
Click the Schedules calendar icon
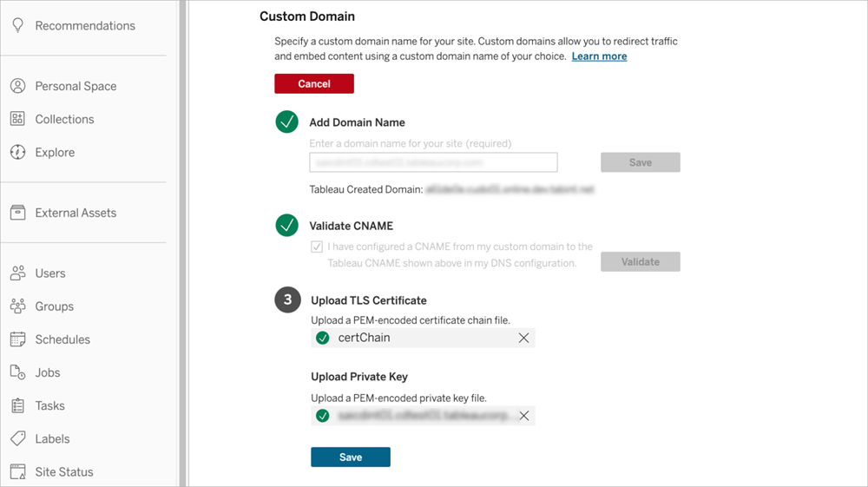click(17, 339)
